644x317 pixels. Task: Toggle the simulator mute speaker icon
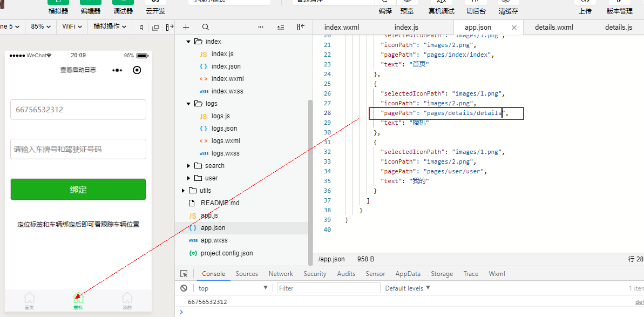click(141, 28)
